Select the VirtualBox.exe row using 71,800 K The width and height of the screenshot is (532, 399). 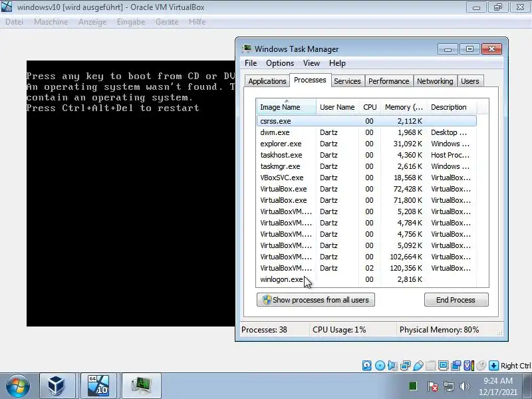366,200
